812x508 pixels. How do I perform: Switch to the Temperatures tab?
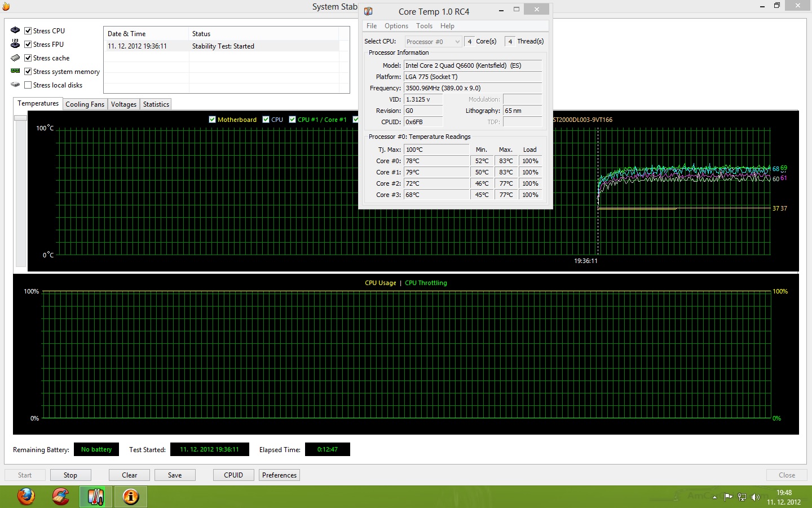(38, 103)
